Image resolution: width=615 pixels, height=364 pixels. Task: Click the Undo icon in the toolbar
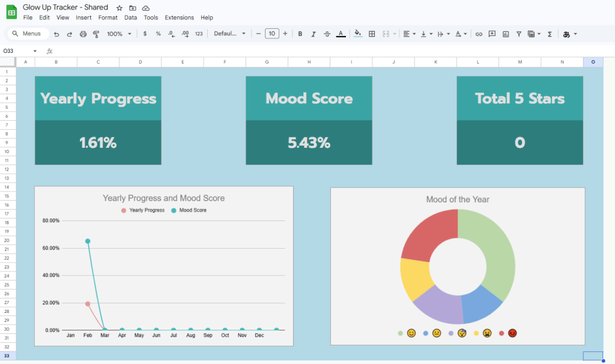point(56,34)
